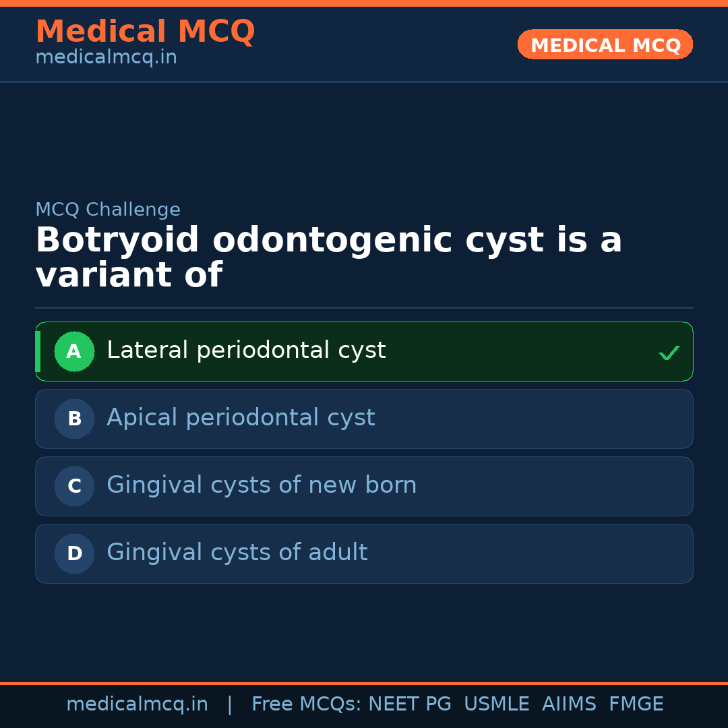The image size is (728, 728).
Task: Click the green A option circle
Action: [x=74, y=351]
